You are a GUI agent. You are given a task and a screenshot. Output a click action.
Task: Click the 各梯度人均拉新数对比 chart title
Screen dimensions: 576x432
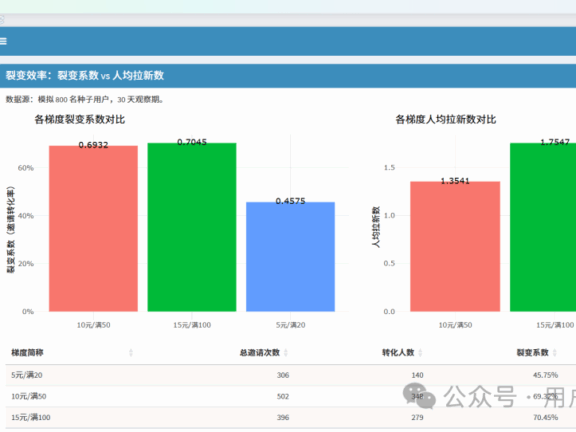click(x=446, y=119)
